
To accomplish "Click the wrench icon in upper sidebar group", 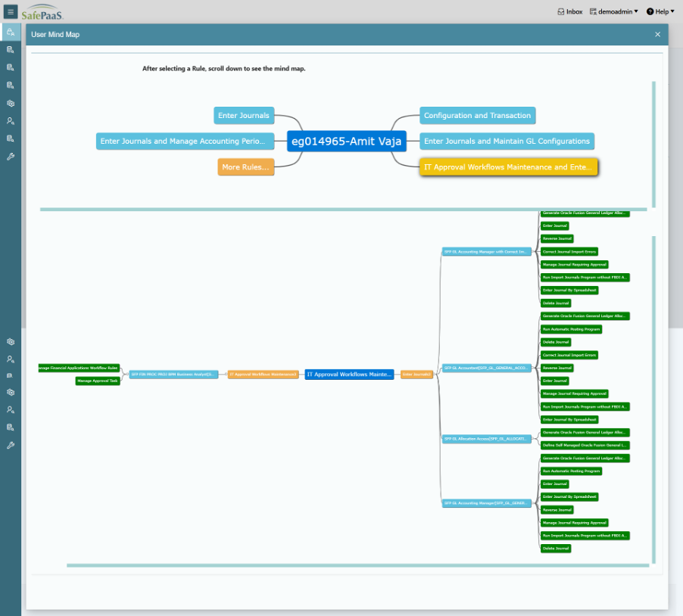I will (11, 156).
